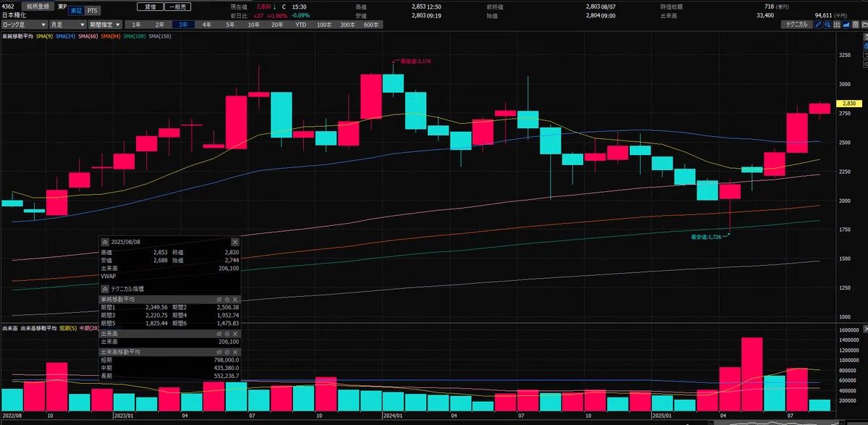Hide 単純移動平均 indicator via eye icon
The image size is (868, 425).
(x=218, y=299)
